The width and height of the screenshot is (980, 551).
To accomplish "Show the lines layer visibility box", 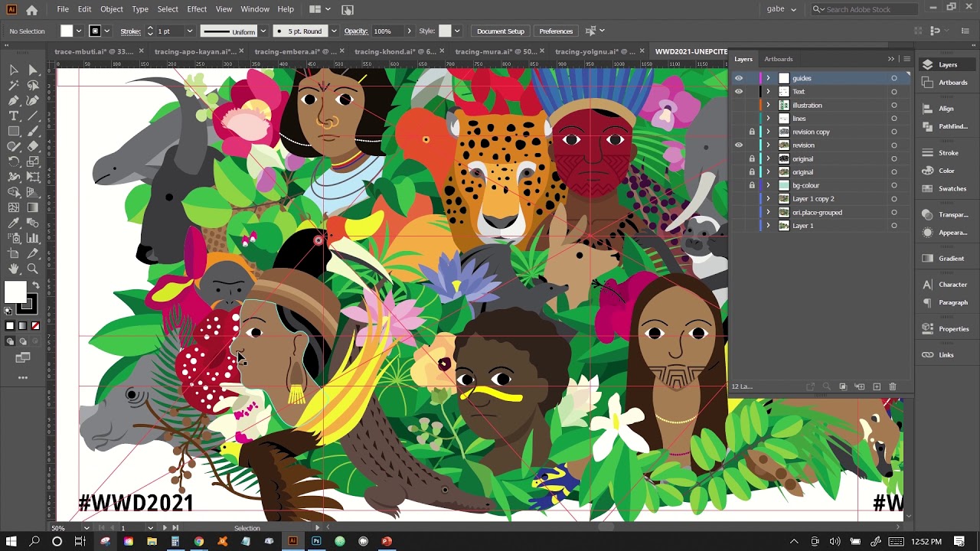I will (x=739, y=118).
